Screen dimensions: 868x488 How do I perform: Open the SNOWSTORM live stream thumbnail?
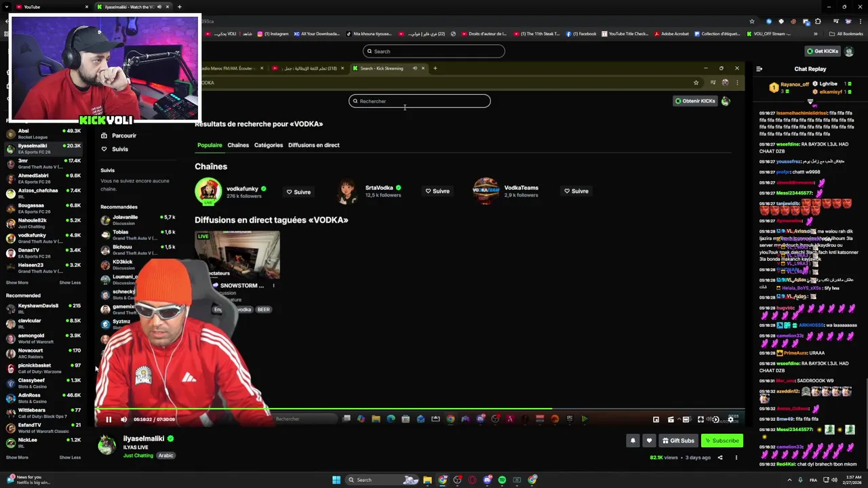point(237,255)
